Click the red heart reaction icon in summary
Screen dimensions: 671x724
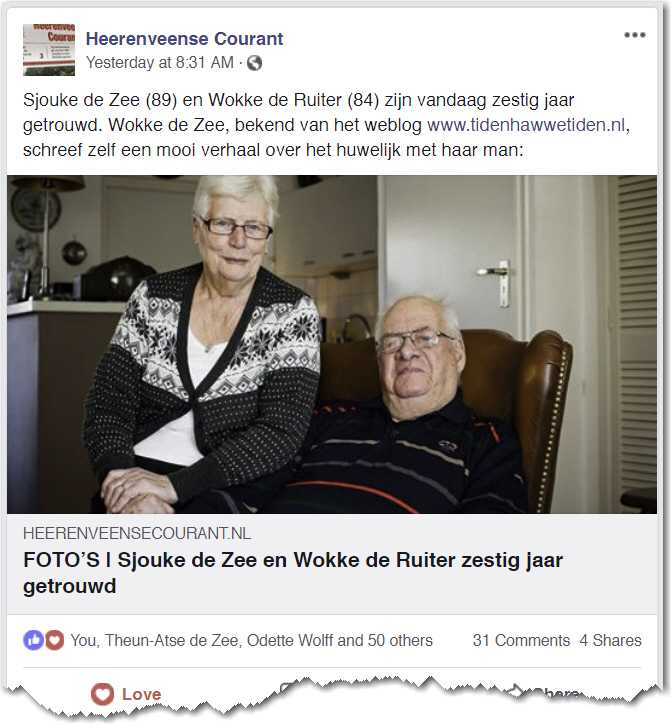click(54, 640)
